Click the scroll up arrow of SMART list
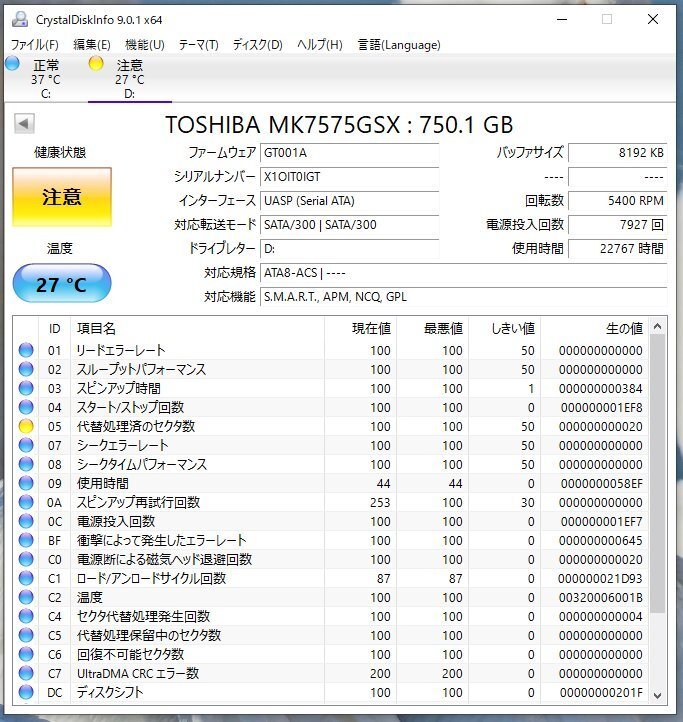 click(657, 326)
